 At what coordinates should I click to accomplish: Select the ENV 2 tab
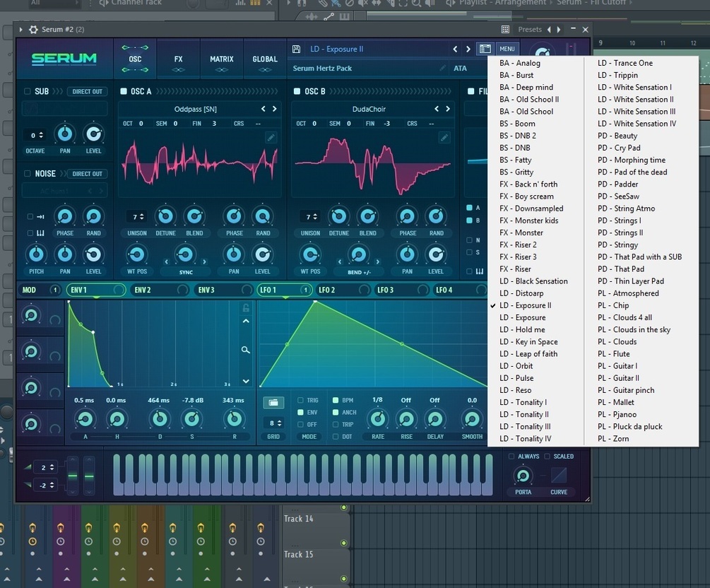point(160,290)
